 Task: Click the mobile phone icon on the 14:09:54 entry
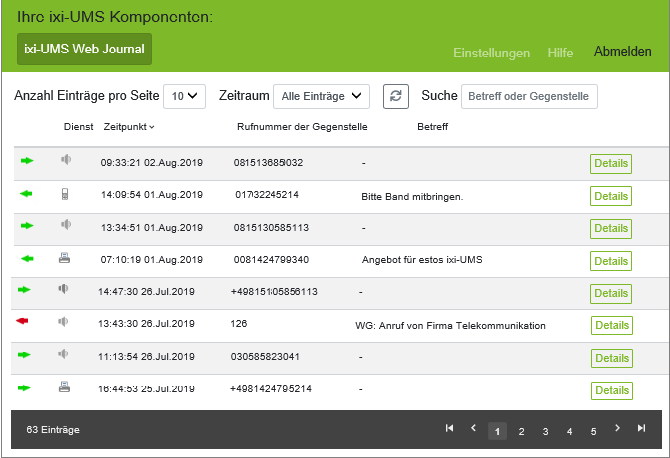pyautogui.click(x=65, y=193)
